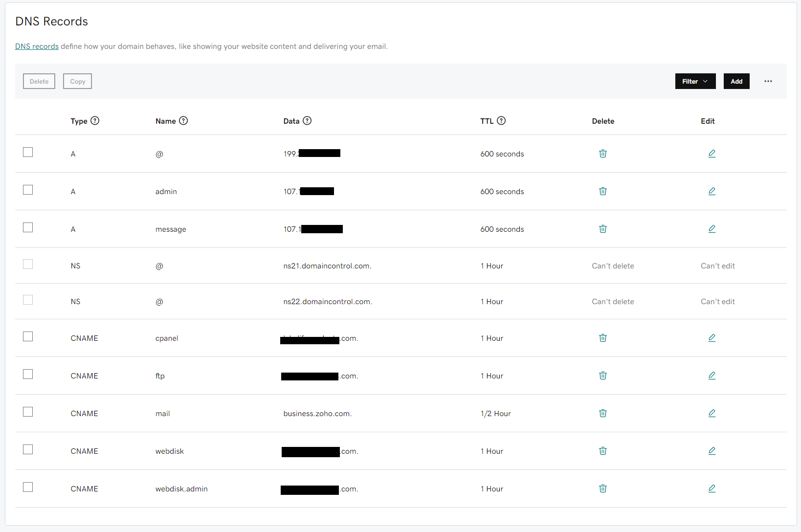
Task: Click the Delete button in toolbar
Action: tap(39, 81)
